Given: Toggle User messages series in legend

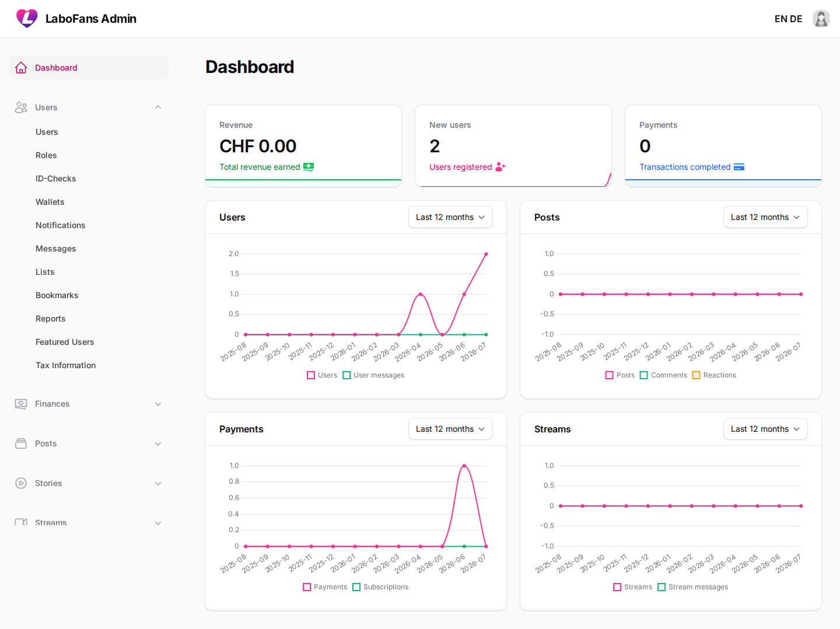Looking at the screenshot, I should [x=373, y=375].
